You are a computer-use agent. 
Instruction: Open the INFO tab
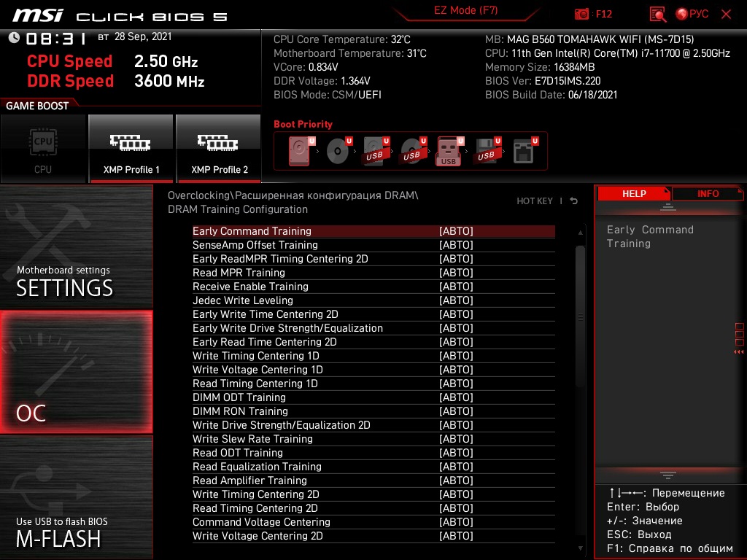point(708,194)
